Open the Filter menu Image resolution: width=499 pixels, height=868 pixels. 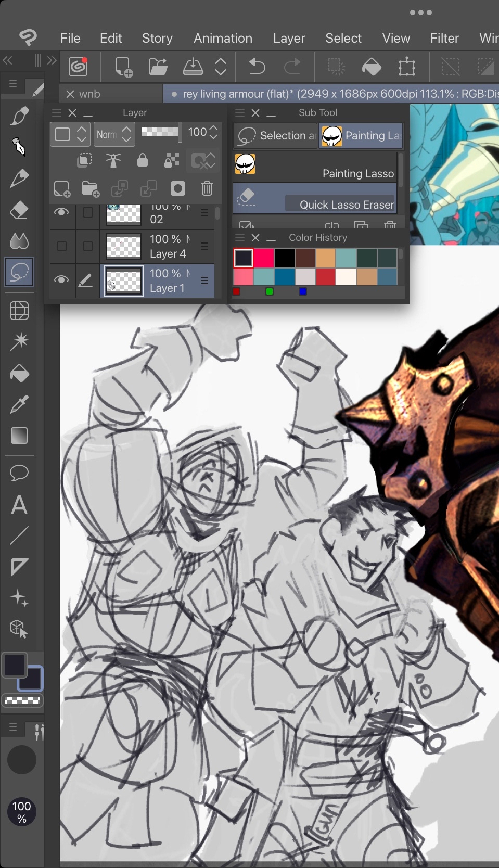pyautogui.click(x=444, y=38)
